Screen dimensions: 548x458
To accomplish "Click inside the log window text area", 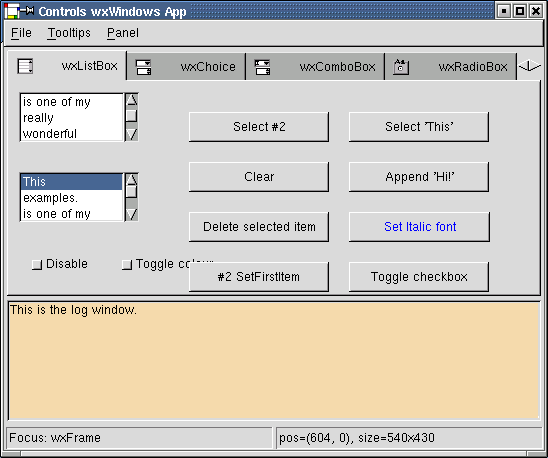I will [x=274, y=360].
